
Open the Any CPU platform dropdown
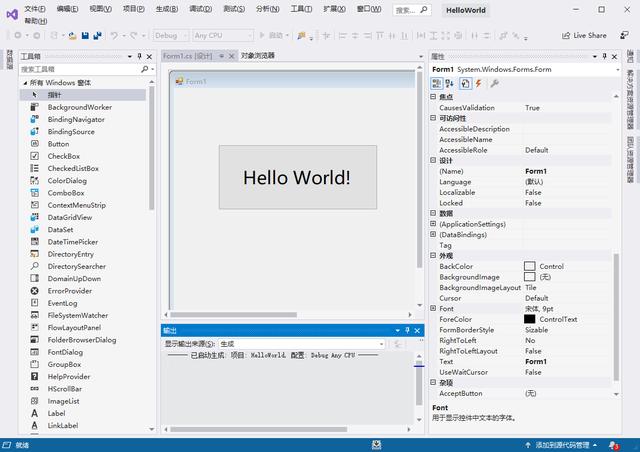pyautogui.click(x=222, y=35)
